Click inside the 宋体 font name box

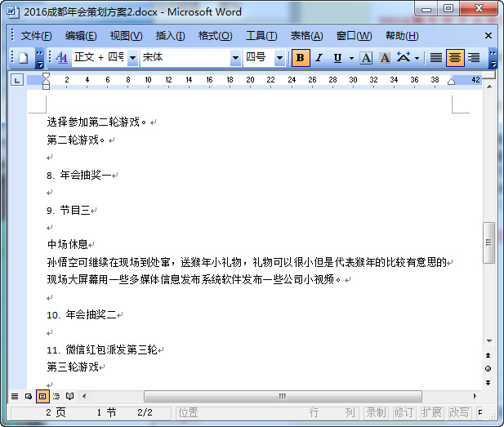185,58
